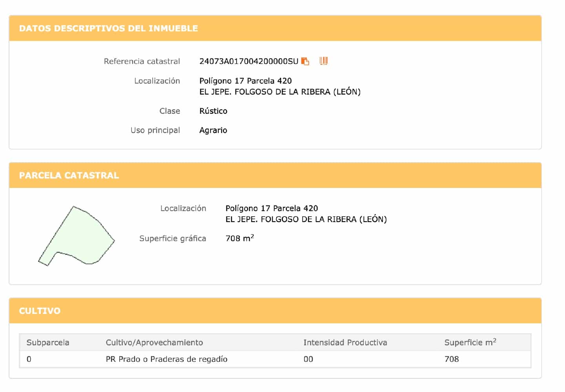This screenshot has width=565, height=392.
Task: Click the 'Superficie m²' column header
Action: click(470, 343)
